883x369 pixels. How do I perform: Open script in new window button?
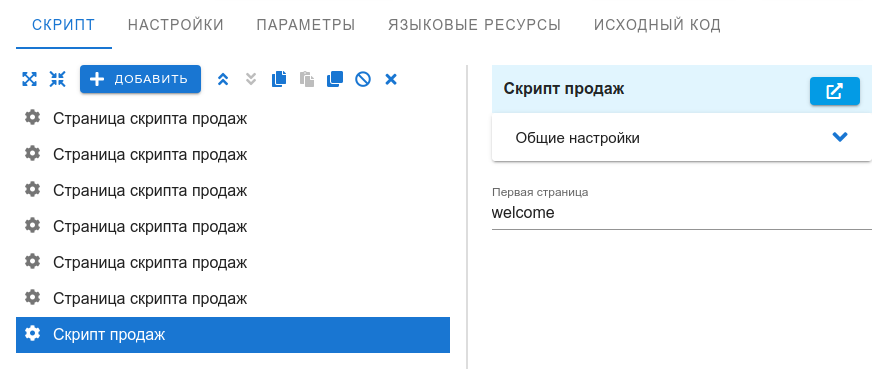click(x=835, y=91)
